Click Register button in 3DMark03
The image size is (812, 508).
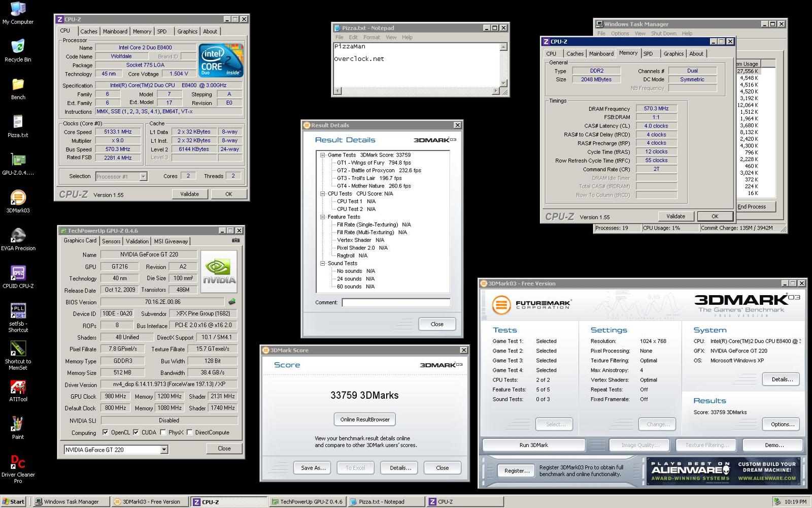pos(517,471)
